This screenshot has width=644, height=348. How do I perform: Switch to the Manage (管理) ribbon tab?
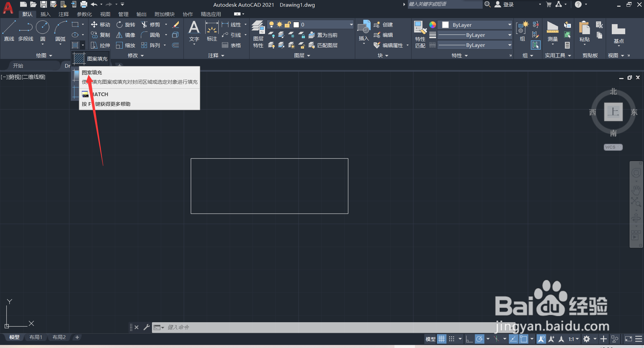(123, 14)
